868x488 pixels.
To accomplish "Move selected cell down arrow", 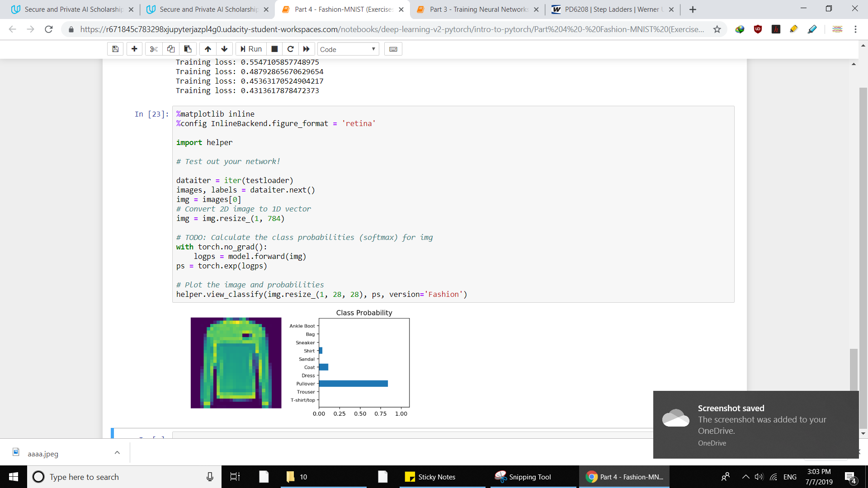I will click(x=224, y=49).
